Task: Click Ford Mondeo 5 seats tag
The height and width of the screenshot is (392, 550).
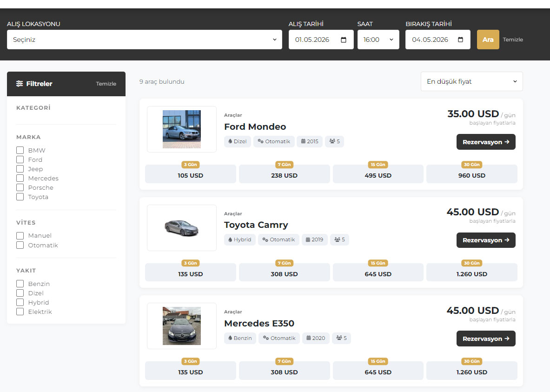Action: coord(334,141)
